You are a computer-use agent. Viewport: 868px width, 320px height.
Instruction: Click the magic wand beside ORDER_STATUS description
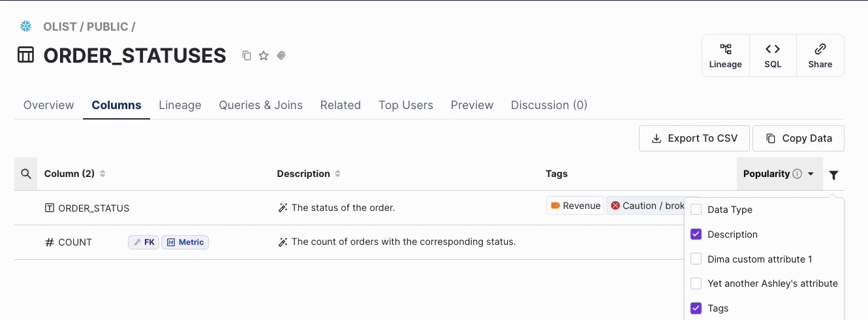pos(283,208)
